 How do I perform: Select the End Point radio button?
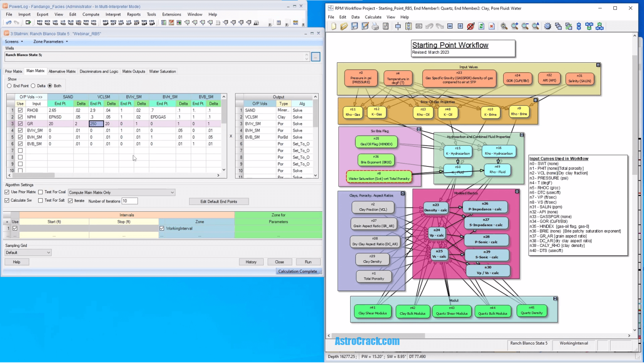(x=10, y=86)
